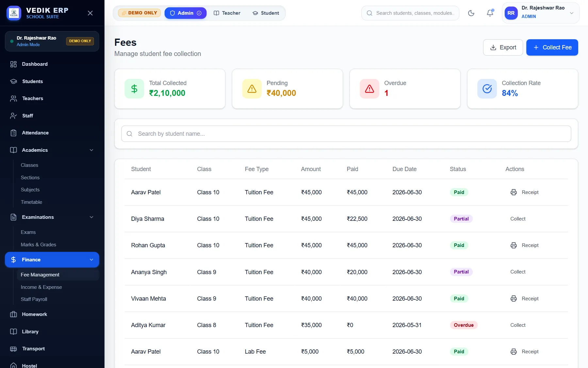This screenshot has height=368, width=588.
Task: Focus the top global search box
Action: (410, 13)
